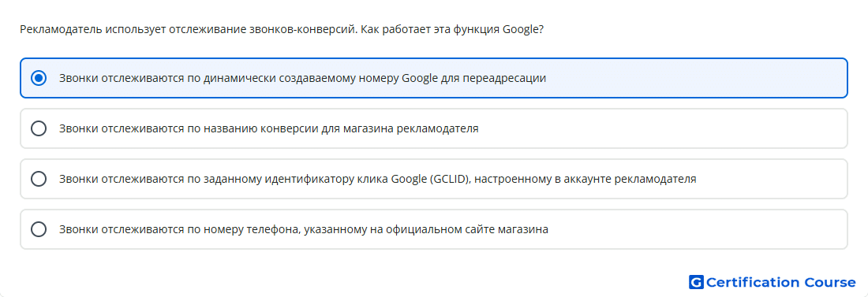Screen dimensions: 868x297
Task: Click the blue G logo icon
Action: 696,282
